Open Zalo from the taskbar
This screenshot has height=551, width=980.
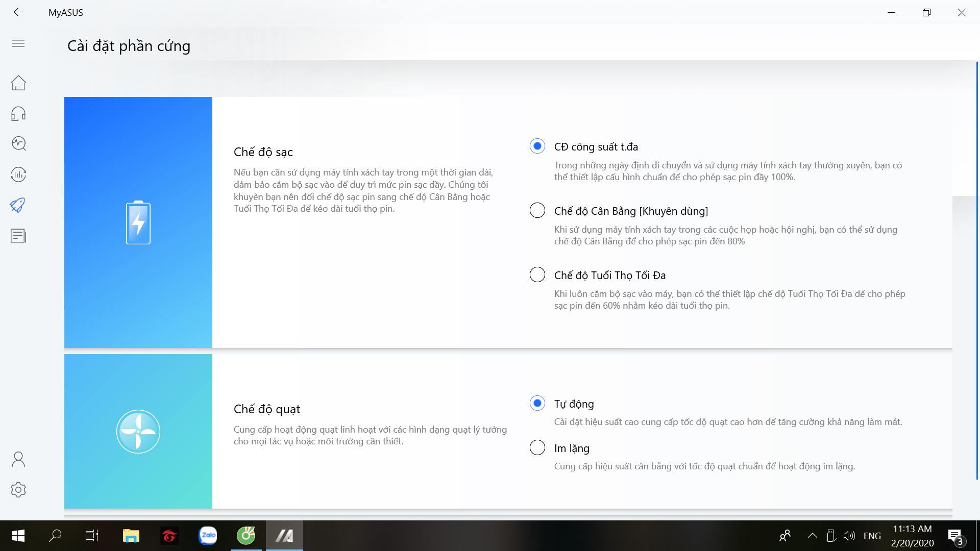(x=208, y=536)
